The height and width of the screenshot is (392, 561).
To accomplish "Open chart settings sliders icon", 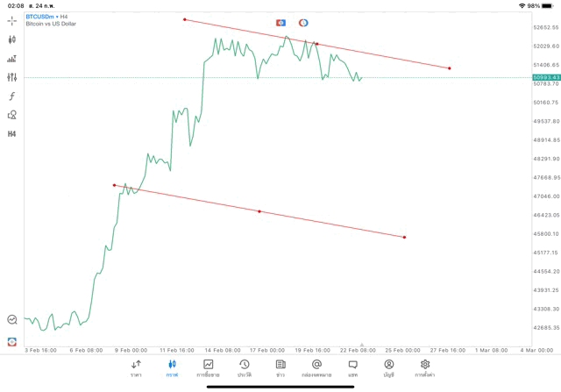I will pos(12,77).
